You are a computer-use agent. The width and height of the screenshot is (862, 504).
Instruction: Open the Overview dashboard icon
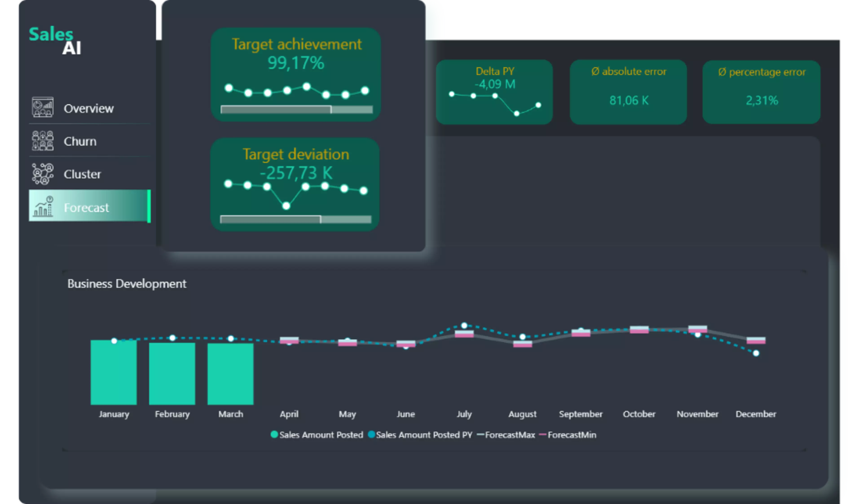(42, 107)
